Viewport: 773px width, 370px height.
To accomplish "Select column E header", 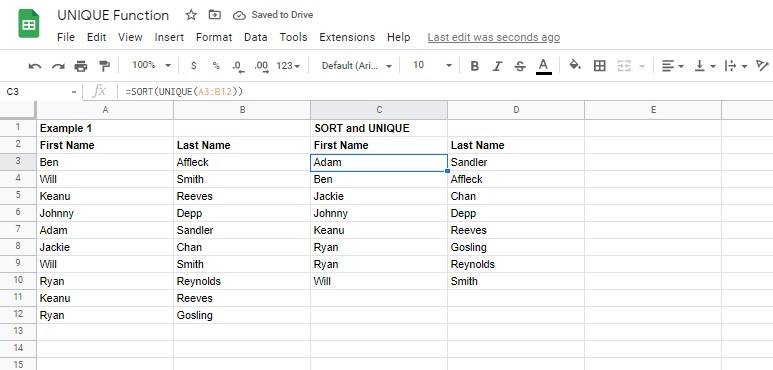I will pyautogui.click(x=653, y=110).
